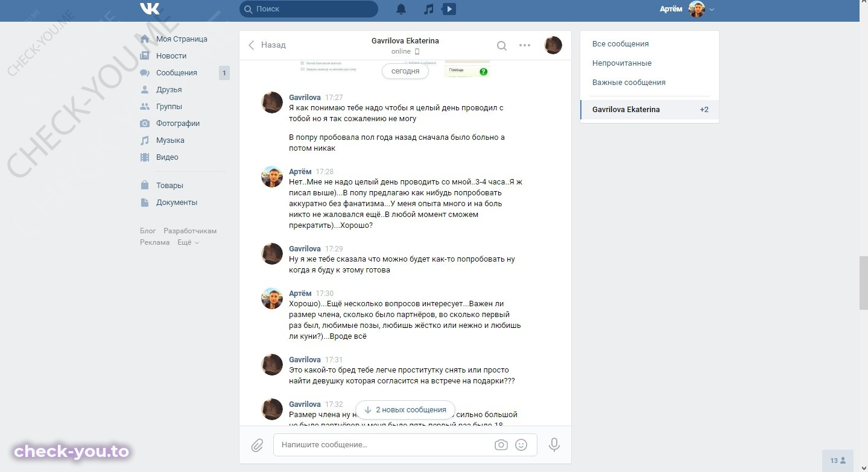Screen dimensions: 868x472
Task: Open Группы in the sidebar
Action: [169, 107]
